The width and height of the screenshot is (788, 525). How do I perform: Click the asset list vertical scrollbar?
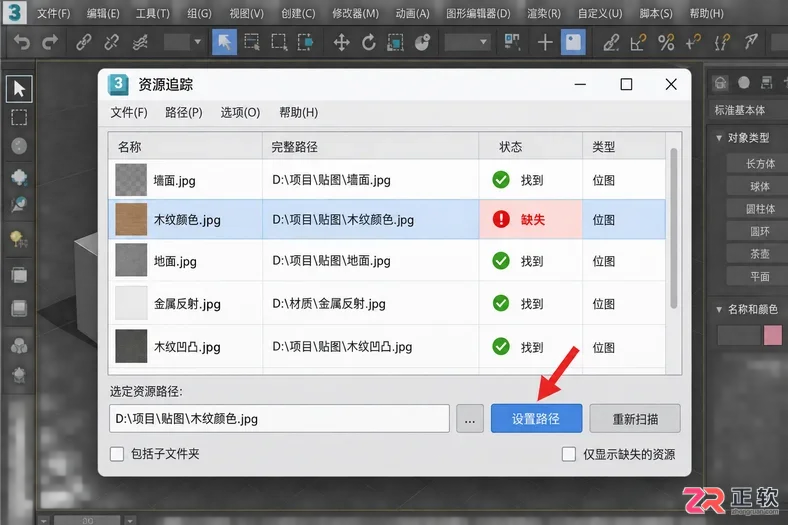point(673,228)
